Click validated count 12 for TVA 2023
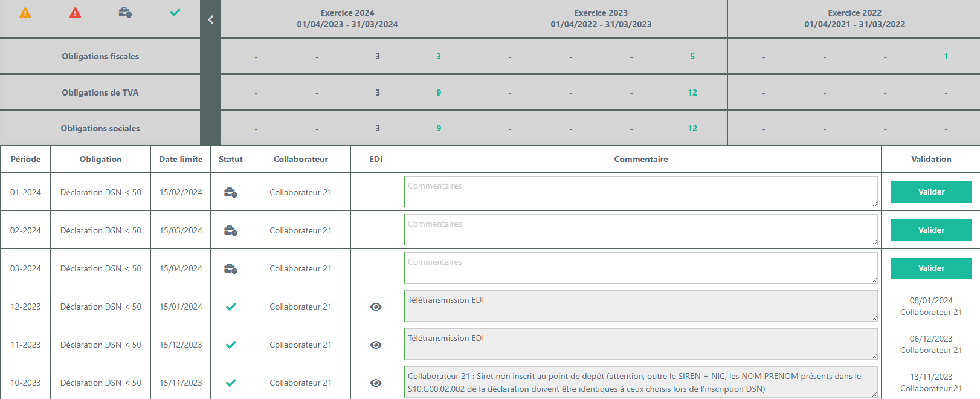This screenshot has height=399, width=980. pyautogui.click(x=692, y=92)
